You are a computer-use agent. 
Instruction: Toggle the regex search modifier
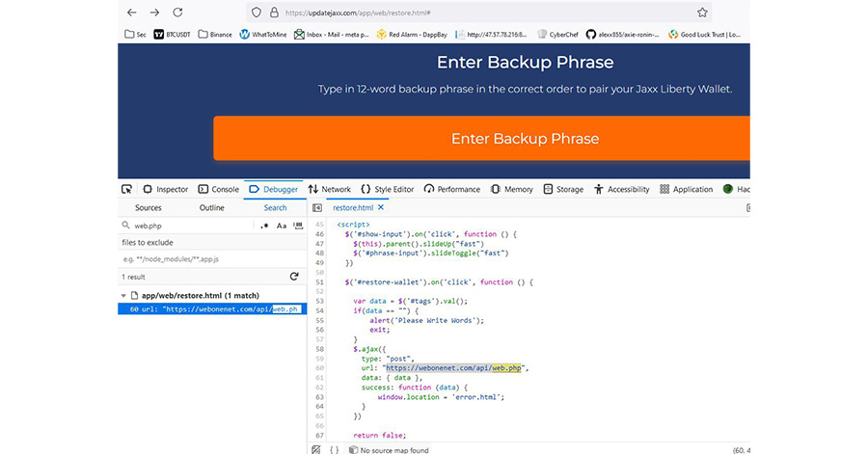tap(264, 226)
